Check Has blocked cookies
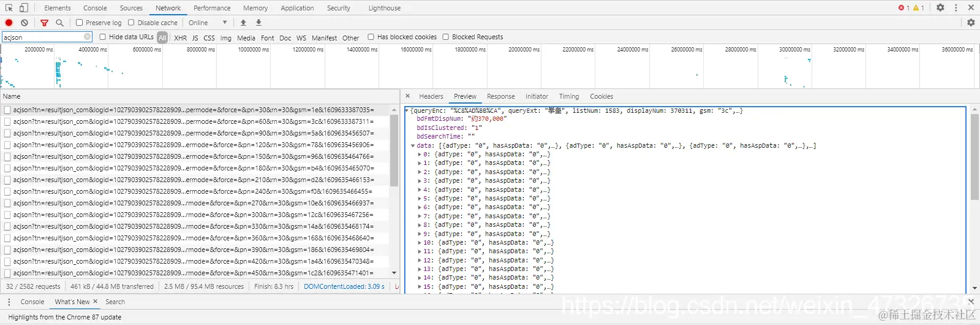This screenshot has height=325, width=980. (371, 37)
